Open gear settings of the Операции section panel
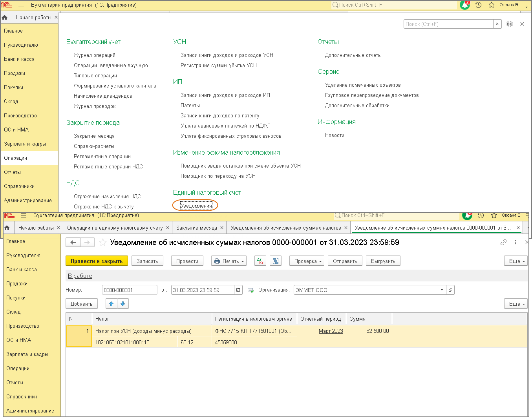 tap(510, 24)
